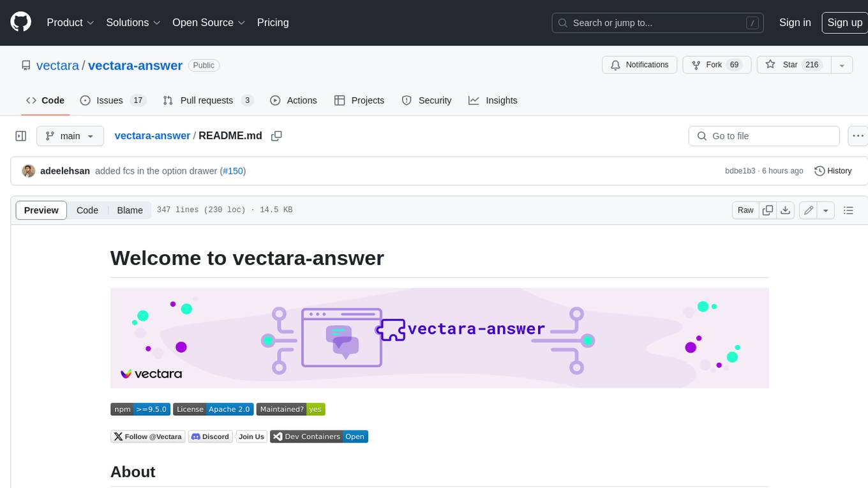Edit the file with the pencil icon
Screen dimensions: 868x488
tap(809, 210)
